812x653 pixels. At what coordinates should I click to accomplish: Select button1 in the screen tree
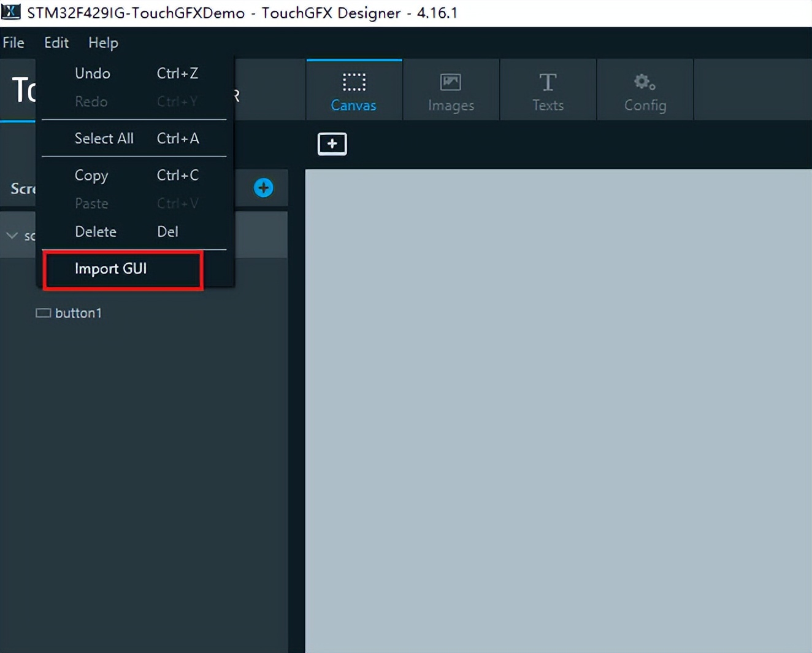tap(79, 314)
